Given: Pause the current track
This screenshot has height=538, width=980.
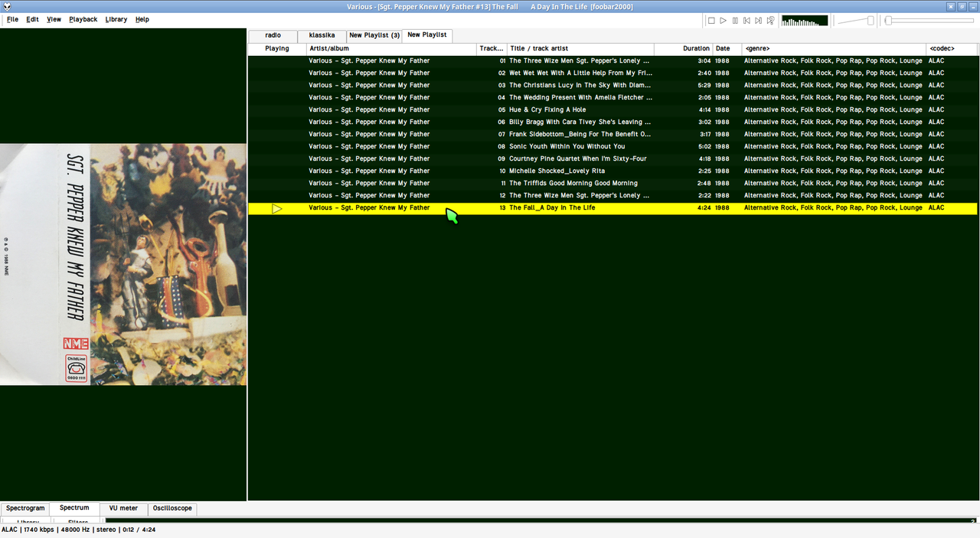Looking at the screenshot, I should (x=735, y=21).
